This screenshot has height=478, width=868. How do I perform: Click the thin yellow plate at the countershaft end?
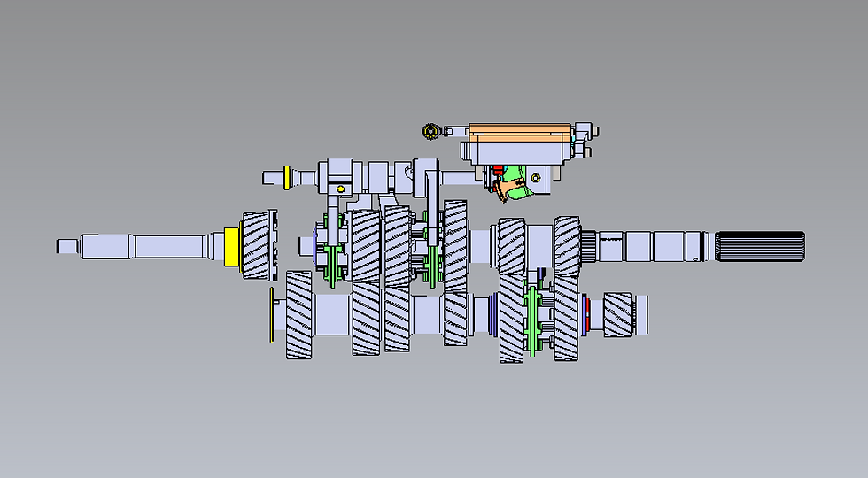(x=271, y=314)
